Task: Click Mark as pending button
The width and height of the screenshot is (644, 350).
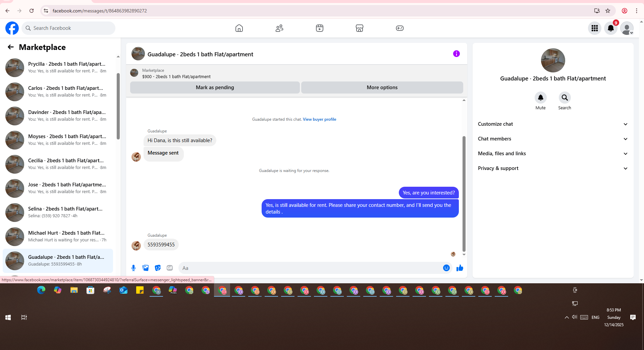Action: [215, 87]
